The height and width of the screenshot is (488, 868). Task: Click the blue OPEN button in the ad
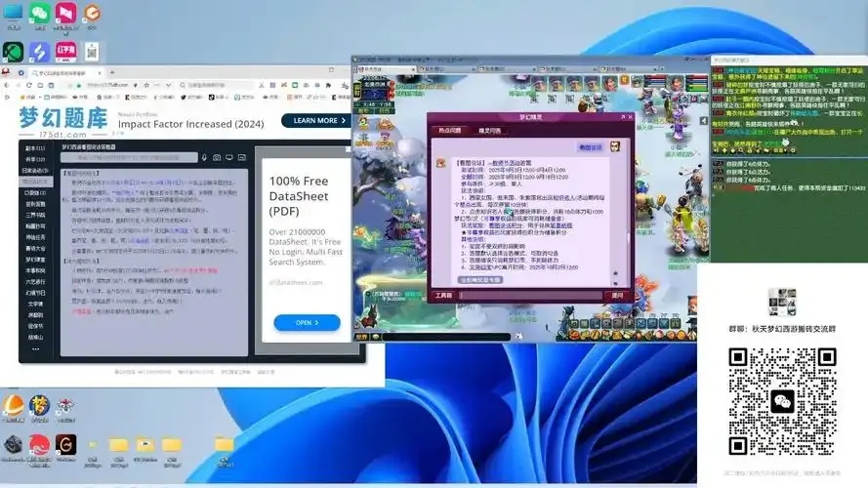coord(307,322)
